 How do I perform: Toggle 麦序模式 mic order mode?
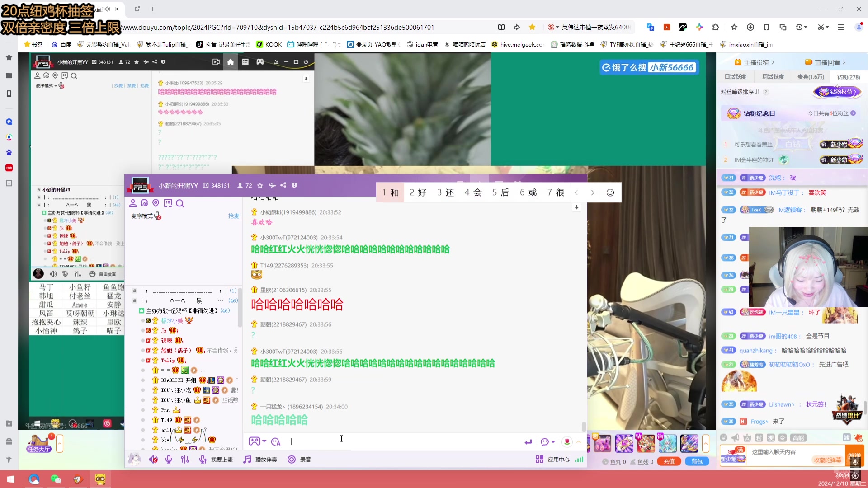146,216
